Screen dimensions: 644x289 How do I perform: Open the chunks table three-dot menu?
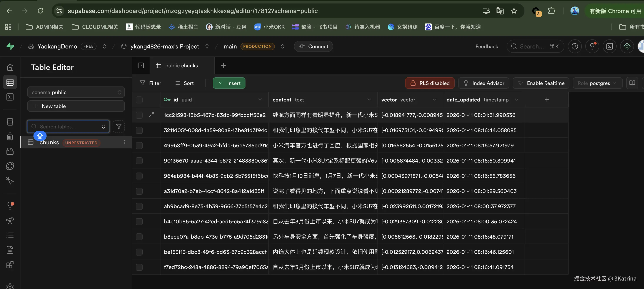(x=125, y=142)
